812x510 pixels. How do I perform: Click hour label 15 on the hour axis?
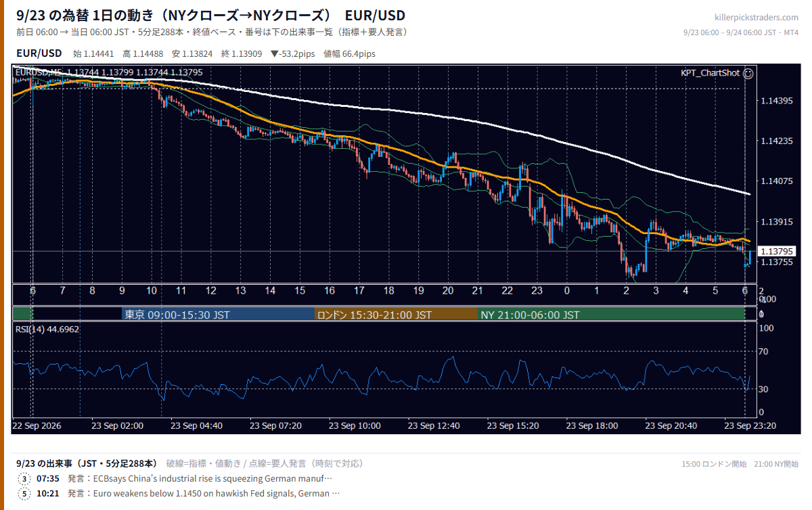coord(300,290)
